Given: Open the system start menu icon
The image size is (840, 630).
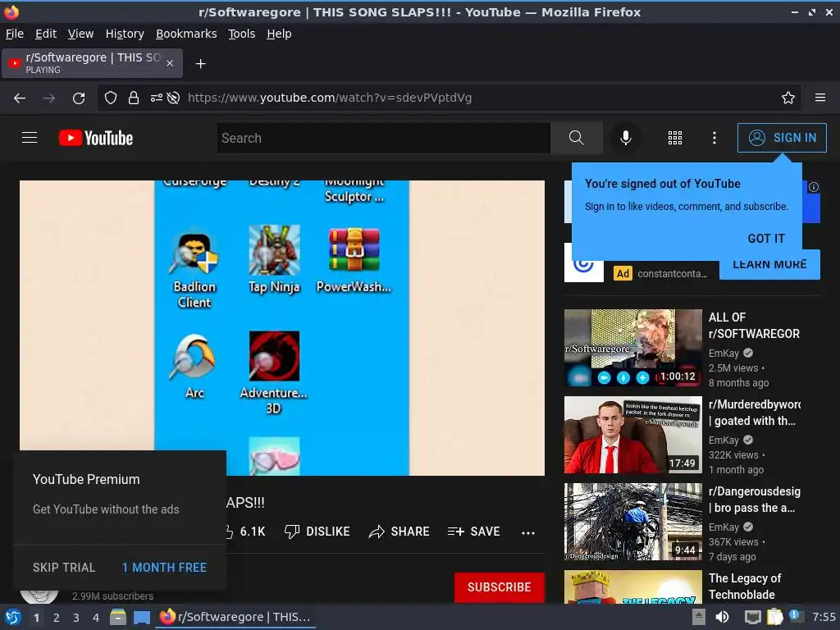Looking at the screenshot, I should tap(13, 617).
